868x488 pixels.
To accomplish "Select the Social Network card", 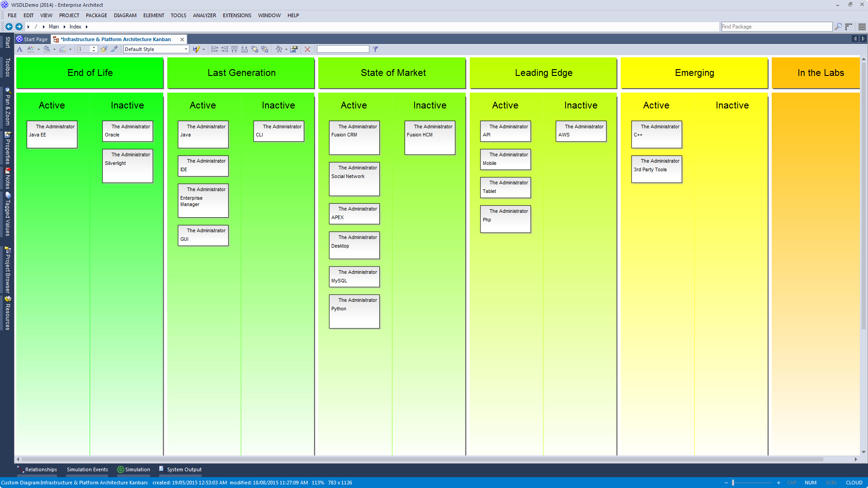I will click(x=354, y=179).
